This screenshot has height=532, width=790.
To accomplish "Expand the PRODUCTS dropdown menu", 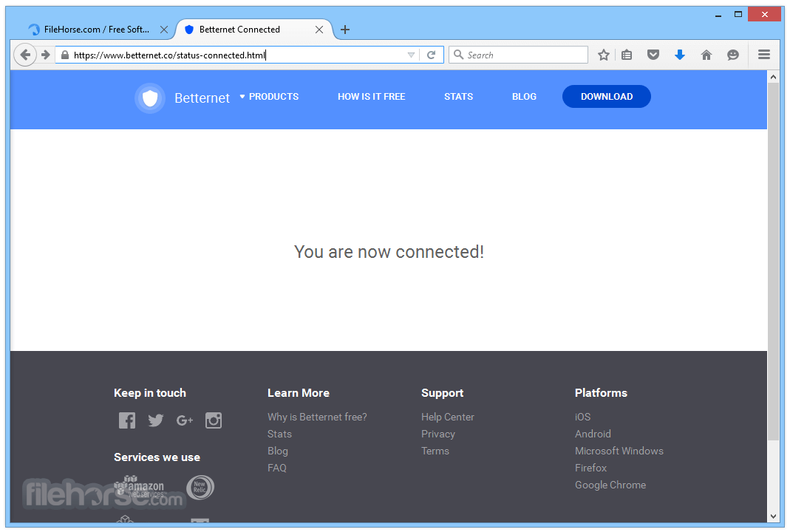I will (269, 96).
